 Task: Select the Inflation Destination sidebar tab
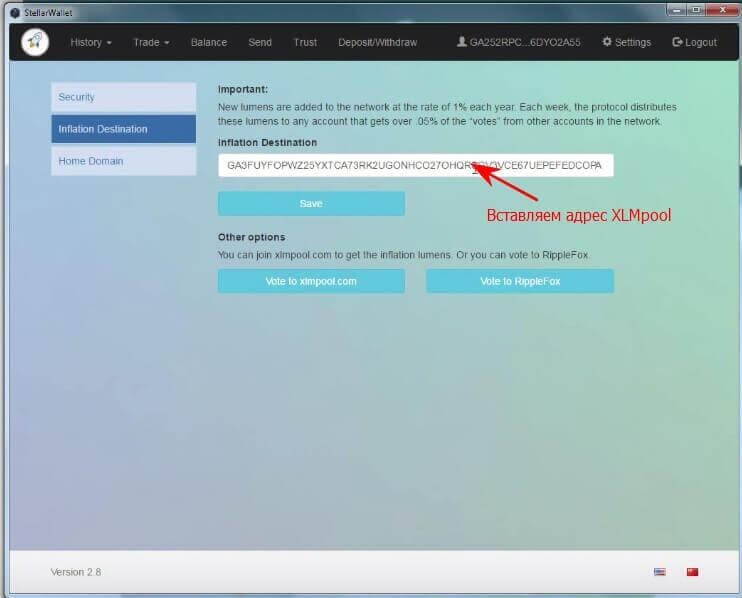tap(124, 129)
